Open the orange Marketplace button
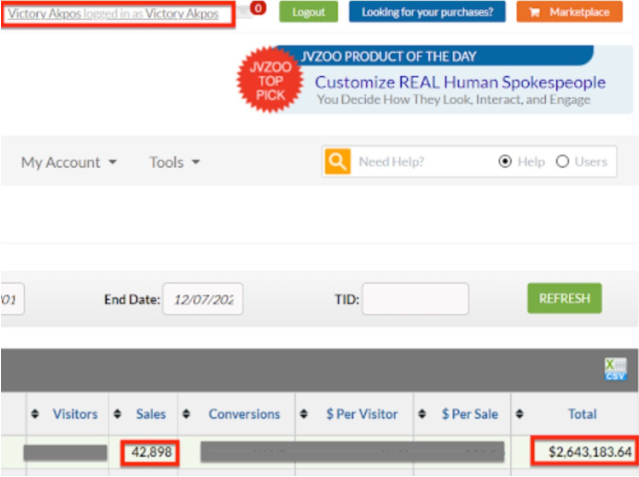This screenshot has width=639, height=477. tap(569, 12)
